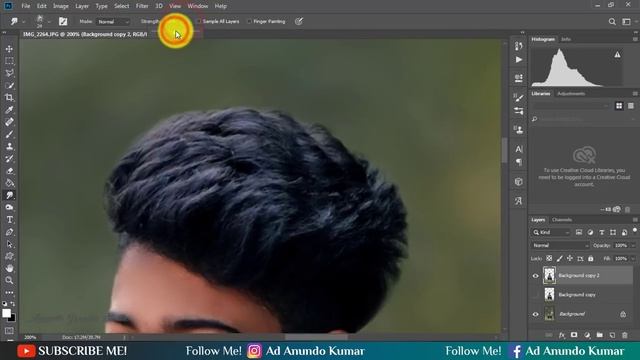Open the Fill slider dropdown

[633, 258]
